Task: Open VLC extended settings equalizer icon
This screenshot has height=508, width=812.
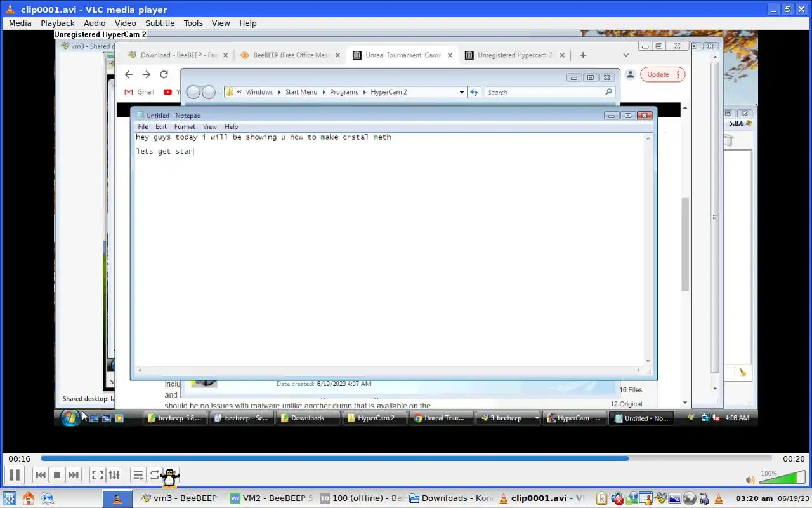Action: pyautogui.click(x=114, y=474)
